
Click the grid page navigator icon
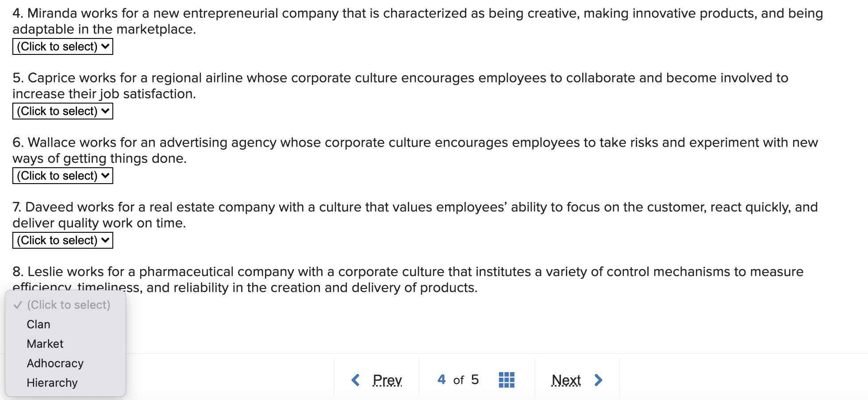[x=507, y=379]
